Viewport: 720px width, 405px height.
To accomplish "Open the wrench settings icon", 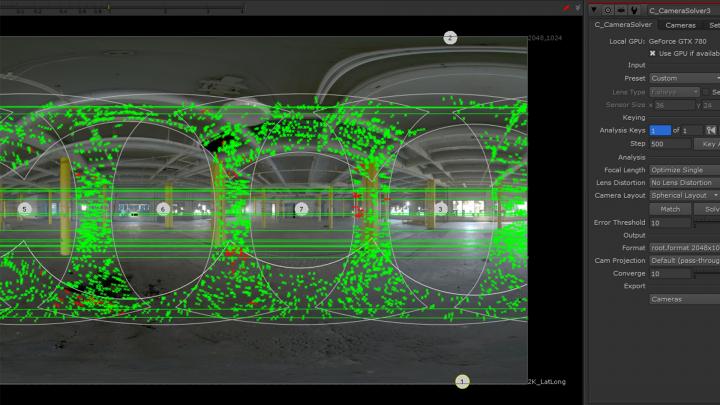I will click(635, 9).
